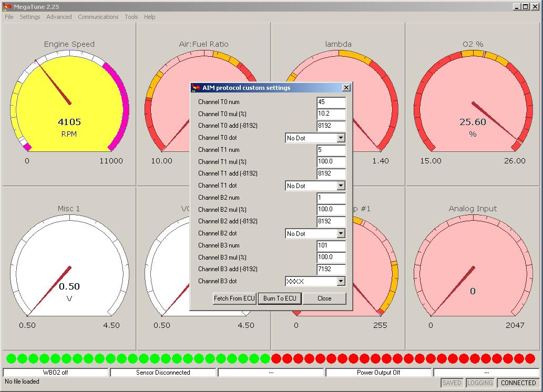Open the Communications menu
The image size is (543, 392).
point(98,17)
